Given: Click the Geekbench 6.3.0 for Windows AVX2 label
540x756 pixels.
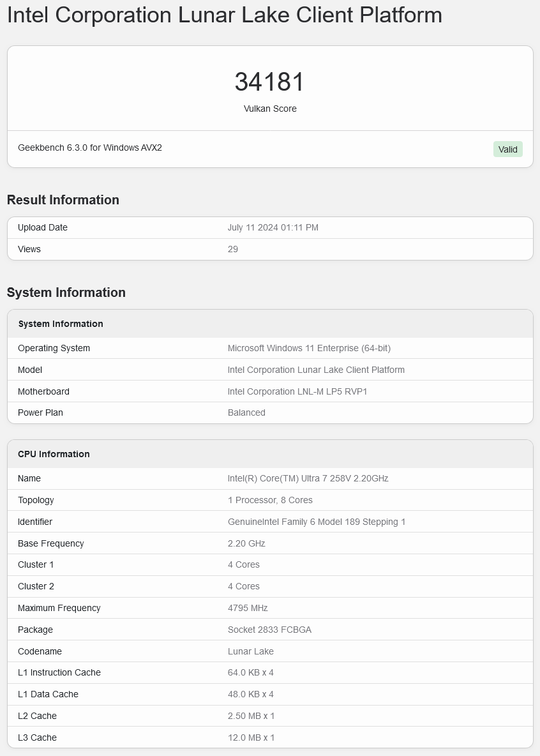Looking at the screenshot, I should point(89,147).
